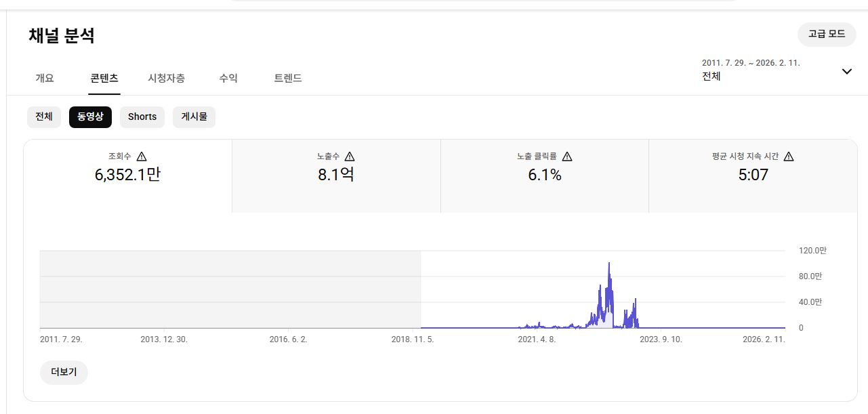Click the highest peak in views chart
The width and height of the screenshot is (868, 414).
point(609,264)
